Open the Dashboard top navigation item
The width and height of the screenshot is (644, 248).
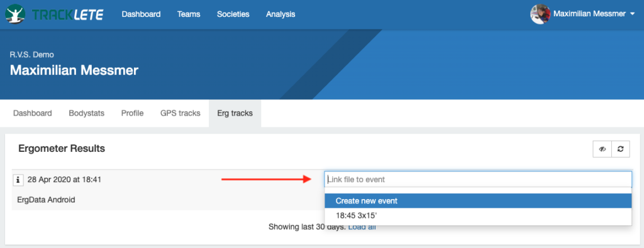[141, 14]
